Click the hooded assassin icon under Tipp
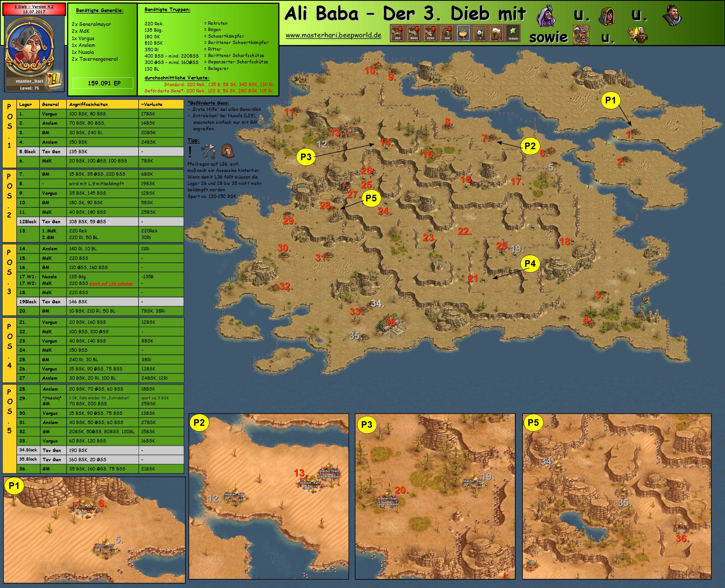 [228, 151]
